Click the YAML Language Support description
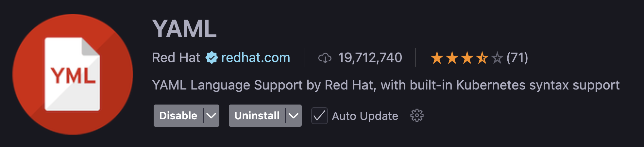The width and height of the screenshot is (644, 147). click(386, 85)
